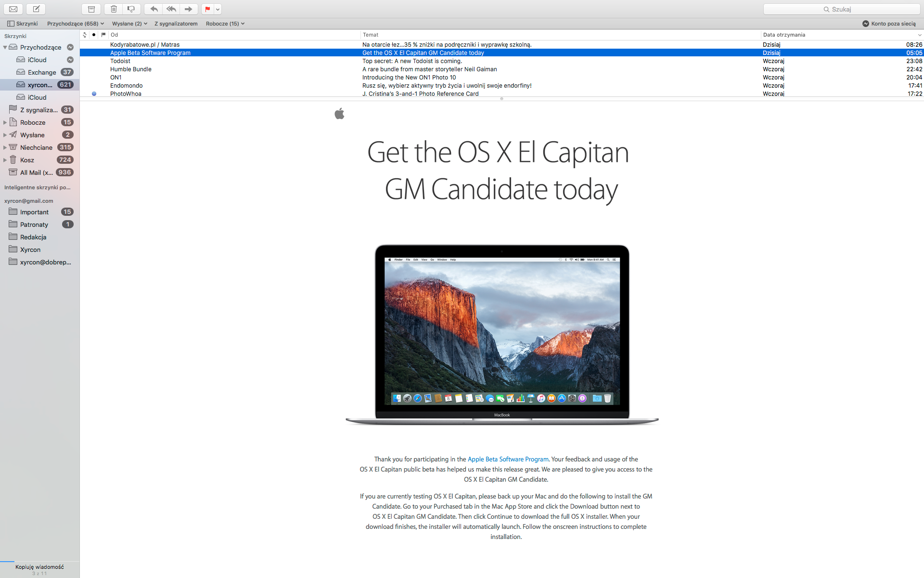
Task: Click the blue unread dot on PhotoWhoa row
Action: [x=94, y=94]
